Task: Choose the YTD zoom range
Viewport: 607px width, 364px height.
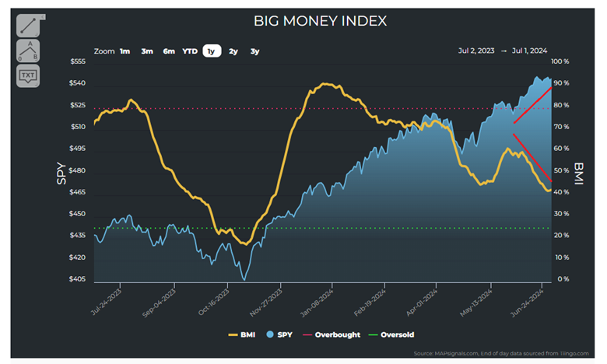Action: 189,51
